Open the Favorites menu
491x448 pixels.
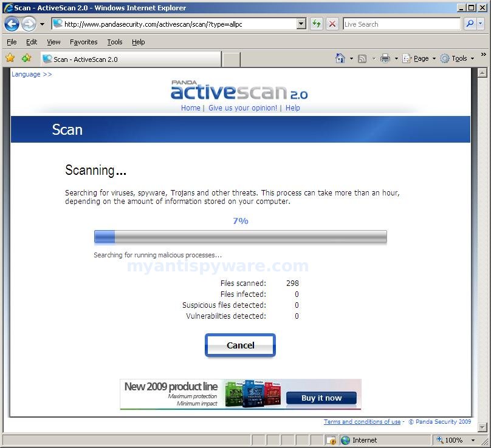(x=83, y=42)
